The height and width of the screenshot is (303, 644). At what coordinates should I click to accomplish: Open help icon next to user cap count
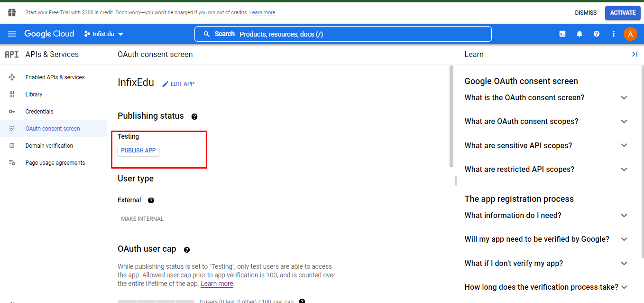pos(302,301)
